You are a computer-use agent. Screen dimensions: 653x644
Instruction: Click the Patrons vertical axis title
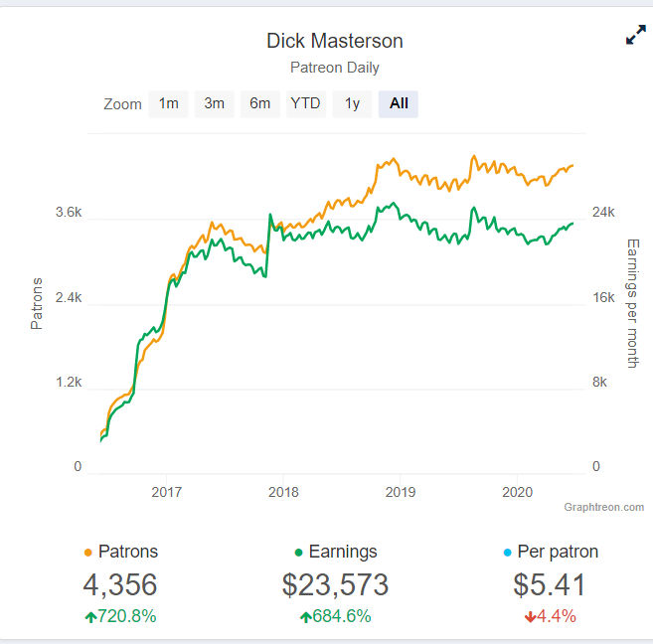(37, 303)
